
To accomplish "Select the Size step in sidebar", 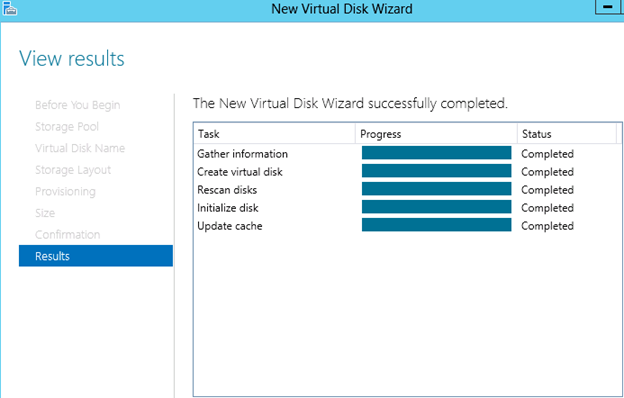I will click(x=45, y=213).
